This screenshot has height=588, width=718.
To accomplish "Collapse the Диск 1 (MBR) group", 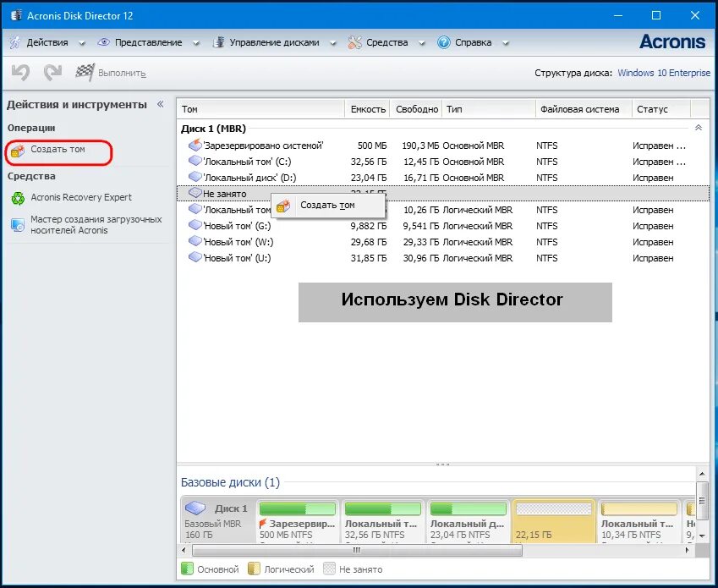I will [x=699, y=128].
